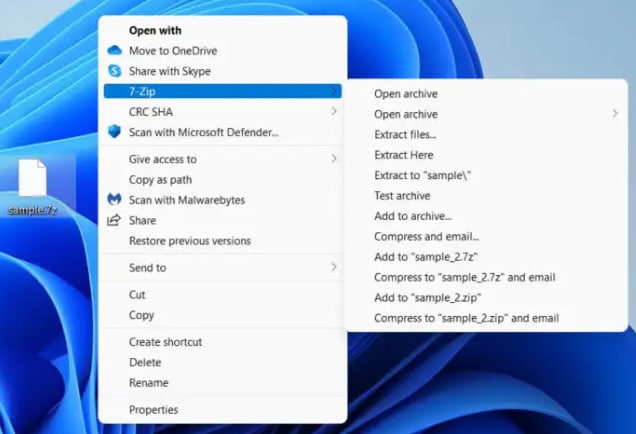
Task: Select Scan with Malwarebytes
Action: point(223,200)
